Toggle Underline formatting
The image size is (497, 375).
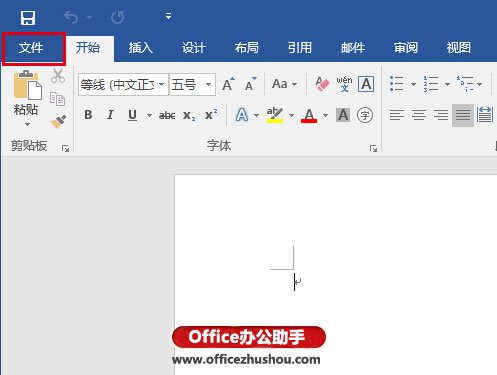tap(132, 115)
